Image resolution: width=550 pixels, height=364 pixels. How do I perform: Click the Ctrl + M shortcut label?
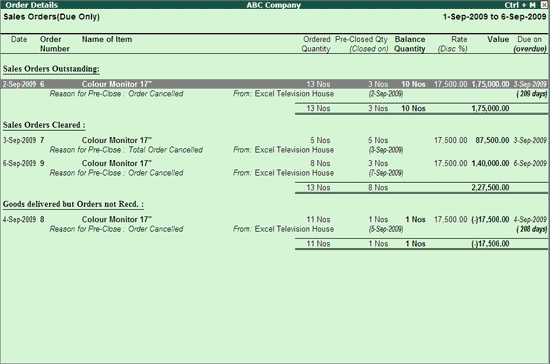(x=520, y=5)
